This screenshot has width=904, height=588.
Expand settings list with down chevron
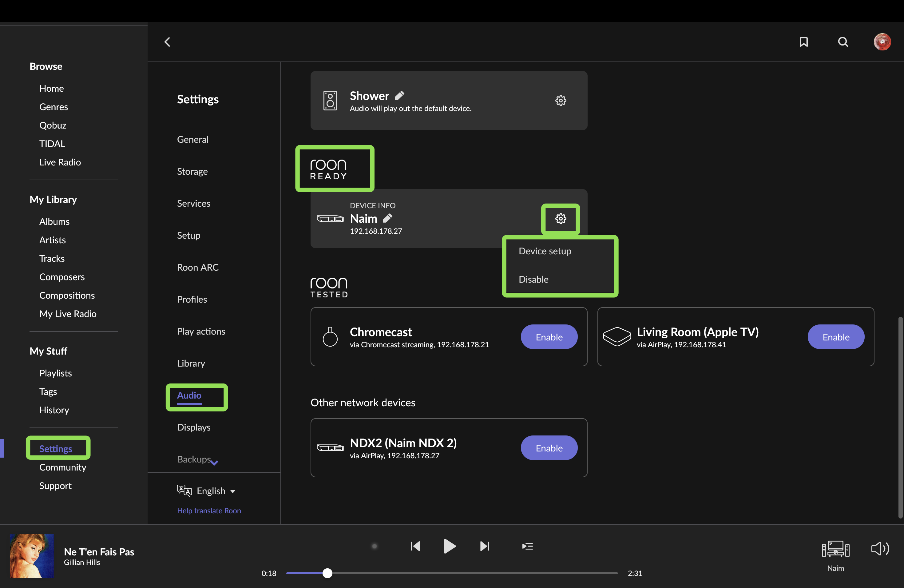point(214,462)
